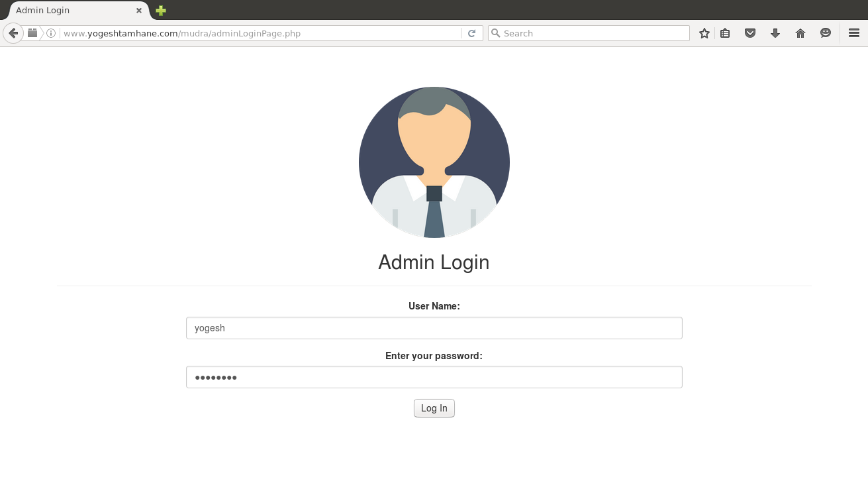
Task: Open the downloads arrow icon
Action: coord(775,33)
